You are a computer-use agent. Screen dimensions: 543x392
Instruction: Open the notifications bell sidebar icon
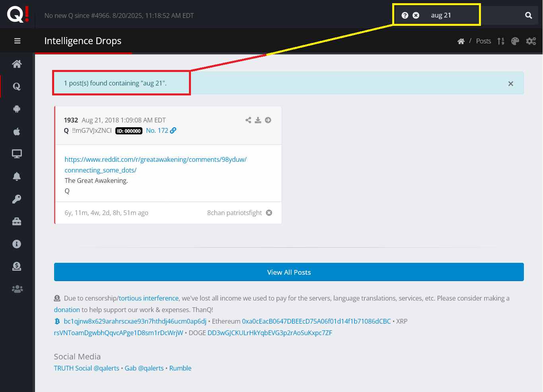click(17, 177)
